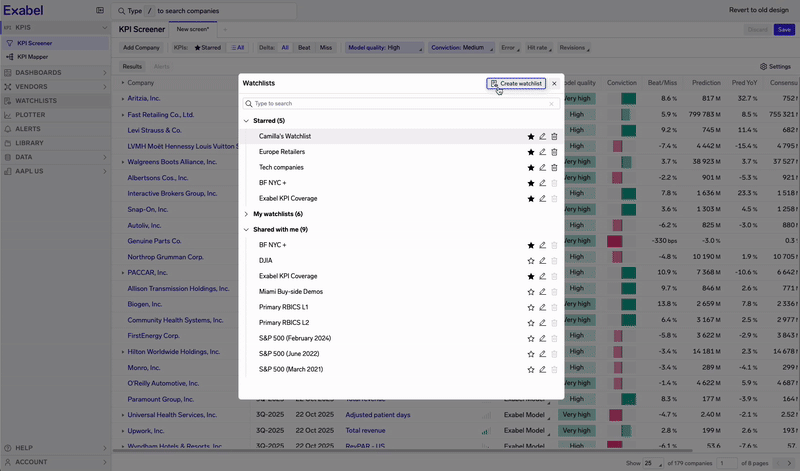The width and height of the screenshot is (800, 471).
Task: Switch to the New screen tab
Action: tap(193, 30)
